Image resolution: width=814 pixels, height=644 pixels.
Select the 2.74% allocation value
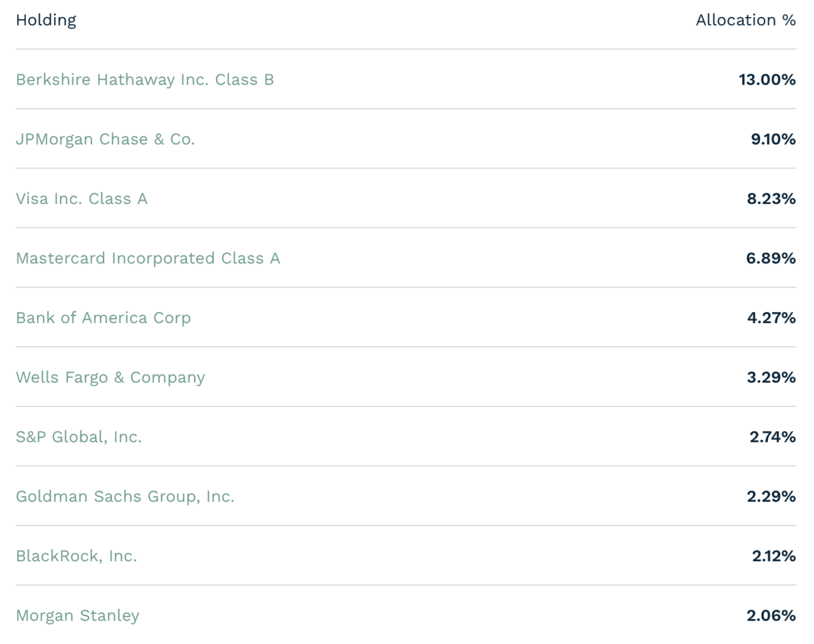click(773, 437)
